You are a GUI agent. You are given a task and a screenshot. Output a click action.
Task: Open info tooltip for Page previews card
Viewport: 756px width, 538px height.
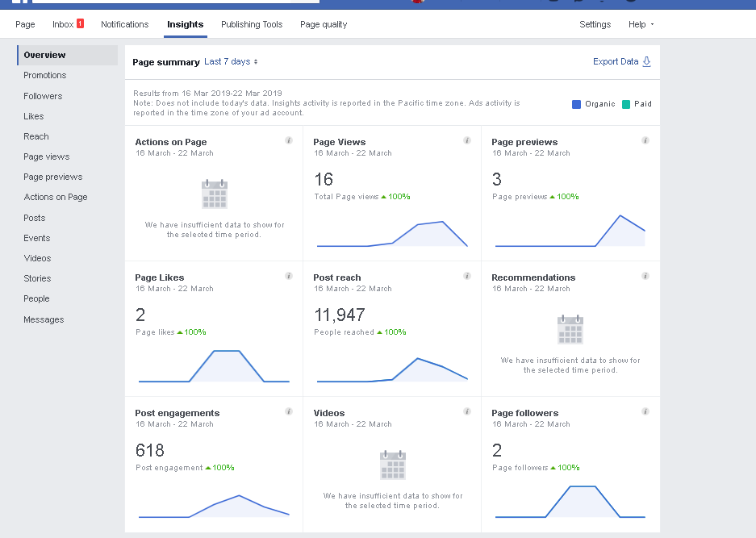645,140
